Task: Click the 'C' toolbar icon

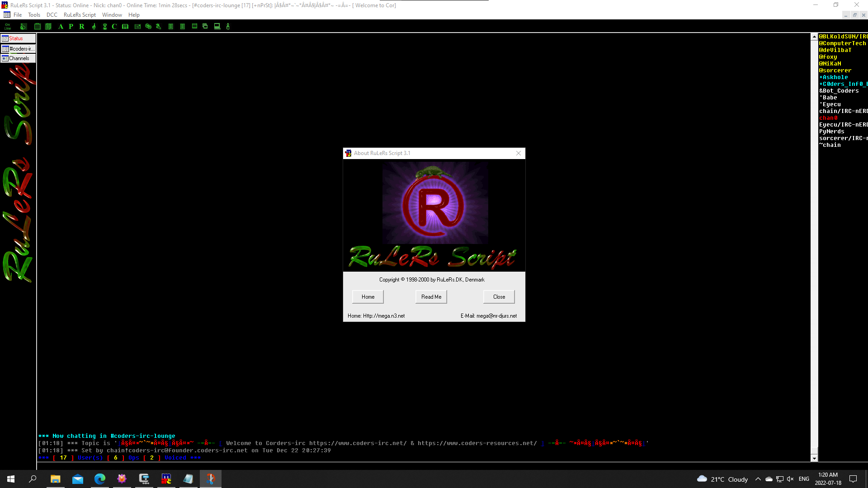Action: [x=114, y=26]
